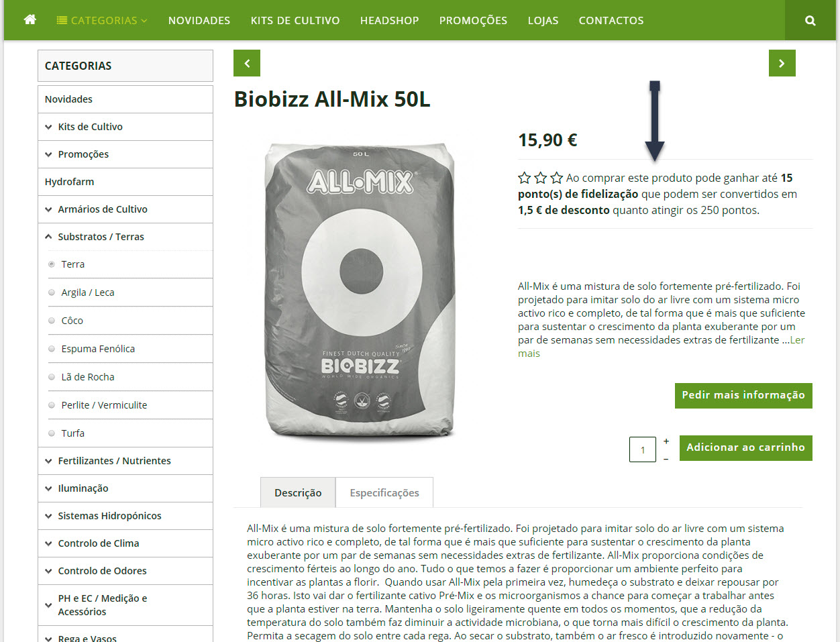The image size is (840, 642).
Task: Select the Côco subcategory radio
Action: click(x=52, y=321)
